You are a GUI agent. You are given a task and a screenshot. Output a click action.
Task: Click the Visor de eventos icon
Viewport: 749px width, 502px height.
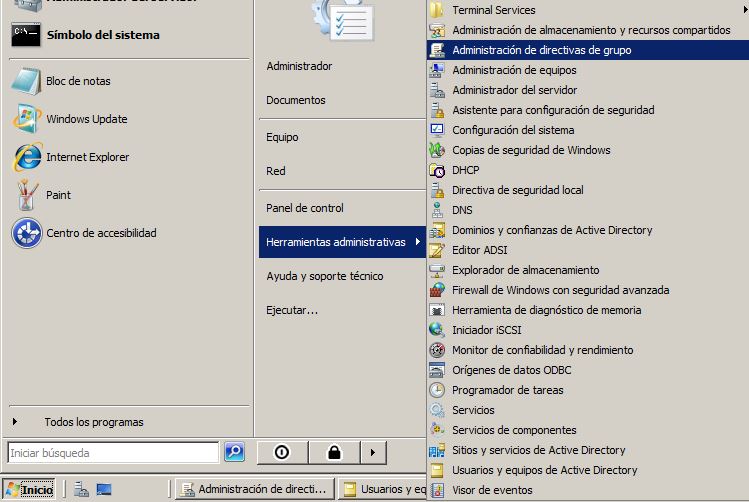[x=437, y=490]
